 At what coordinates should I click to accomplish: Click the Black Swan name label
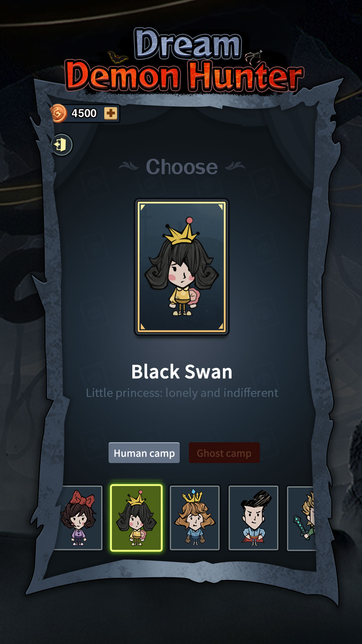coord(182,372)
